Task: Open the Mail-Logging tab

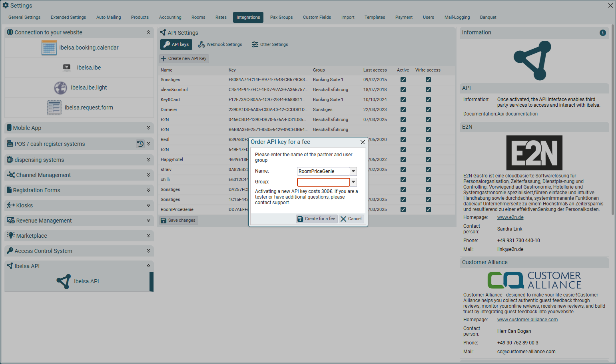Action: [x=457, y=17]
